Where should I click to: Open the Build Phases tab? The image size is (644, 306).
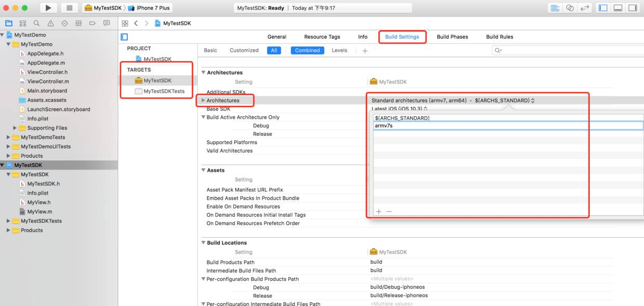pos(452,37)
